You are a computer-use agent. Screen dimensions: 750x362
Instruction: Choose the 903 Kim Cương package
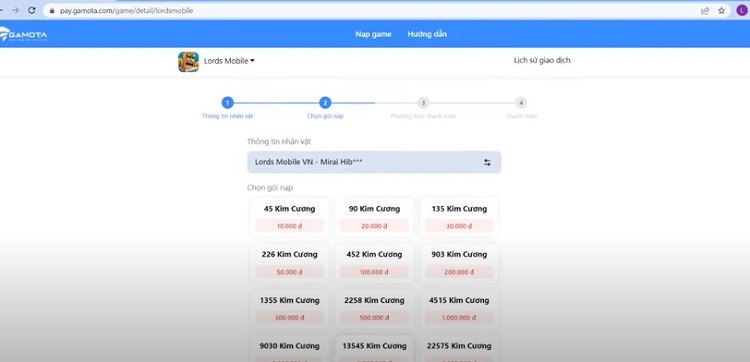pyautogui.click(x=459, y=263)
